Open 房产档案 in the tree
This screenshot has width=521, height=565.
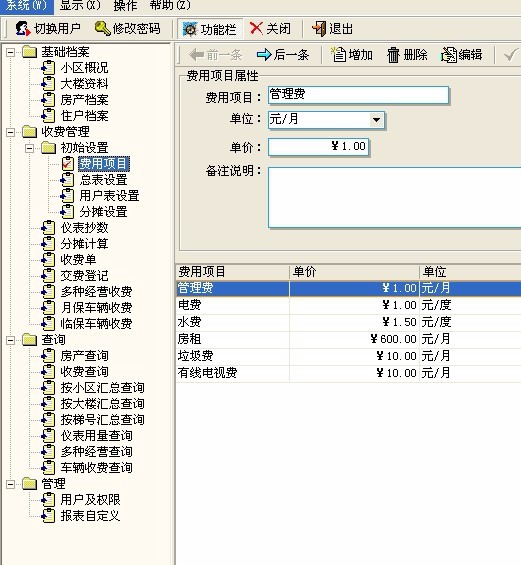point(84,100)
